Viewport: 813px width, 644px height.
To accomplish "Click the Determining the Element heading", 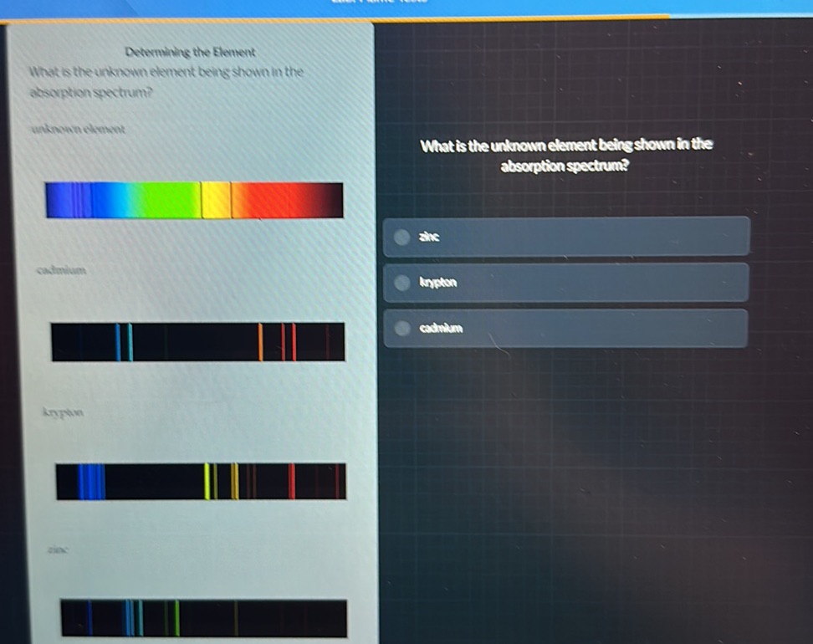I will point(191,52).
